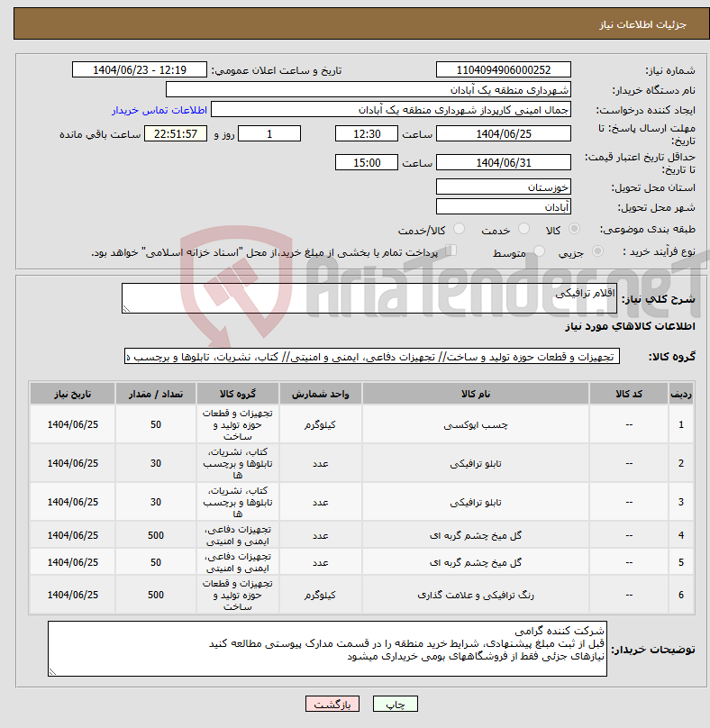The height and width of the screenshot is (728, 710).
Task: Click the remaining time 22:51:57 field
Action: [176, 134]
